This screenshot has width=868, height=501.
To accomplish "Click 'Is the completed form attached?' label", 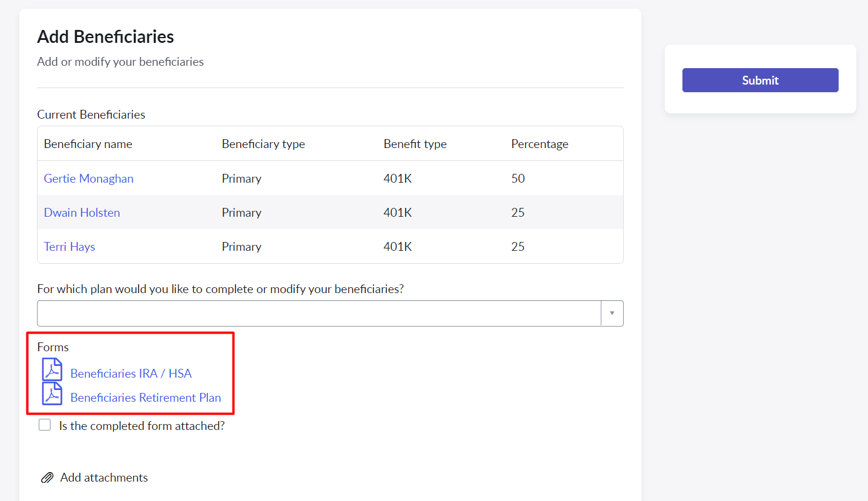I will (142, 426).
